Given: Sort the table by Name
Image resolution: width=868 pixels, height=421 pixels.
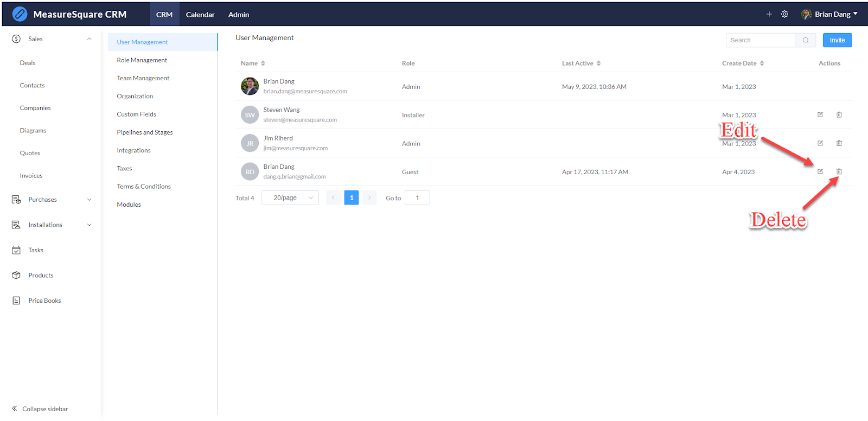Looking at the screenshot, I should [x=263, y=63].
